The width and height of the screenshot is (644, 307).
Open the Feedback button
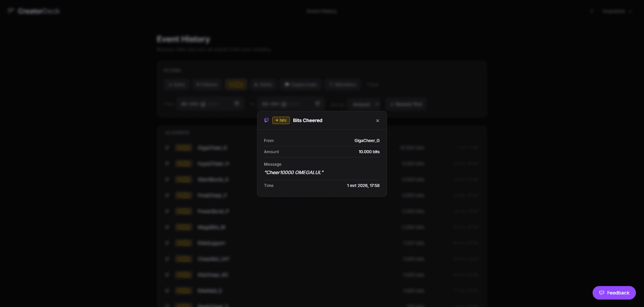[614, 293]
